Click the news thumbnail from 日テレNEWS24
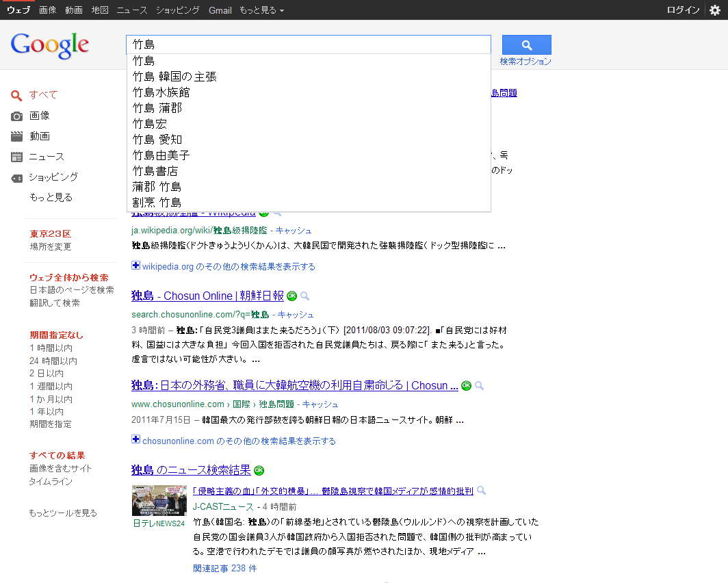The image size is (728, 583). point(159,500)
